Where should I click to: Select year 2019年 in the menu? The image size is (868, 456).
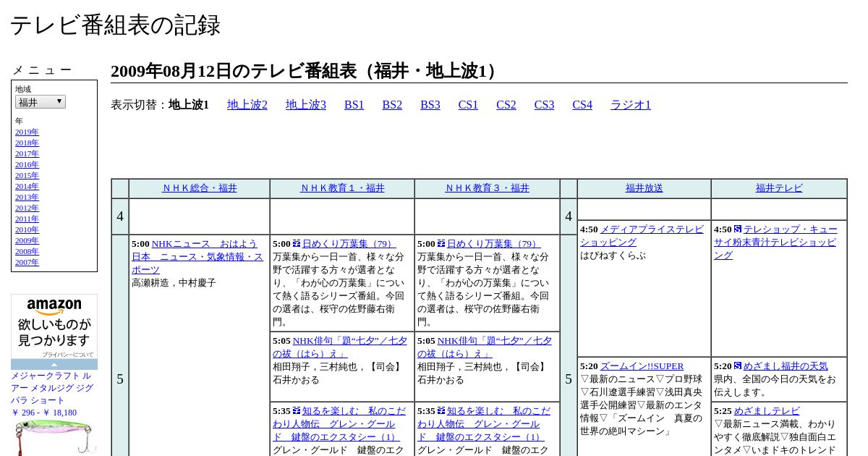(27, 132)
